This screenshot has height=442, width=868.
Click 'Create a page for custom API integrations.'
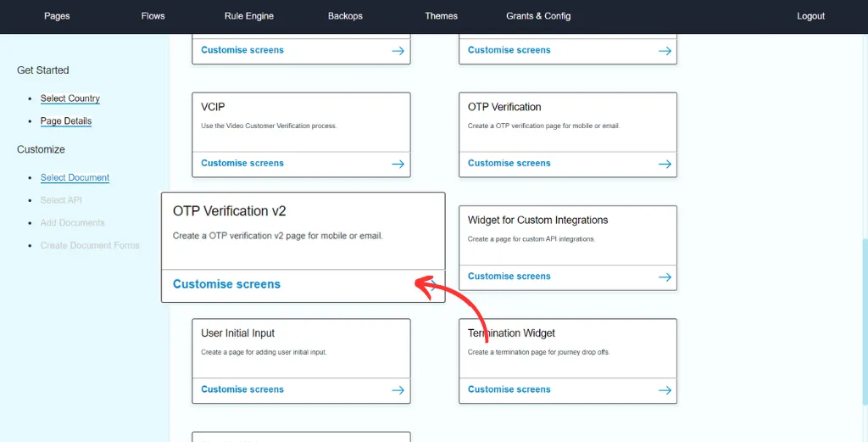tap(531, 239)
